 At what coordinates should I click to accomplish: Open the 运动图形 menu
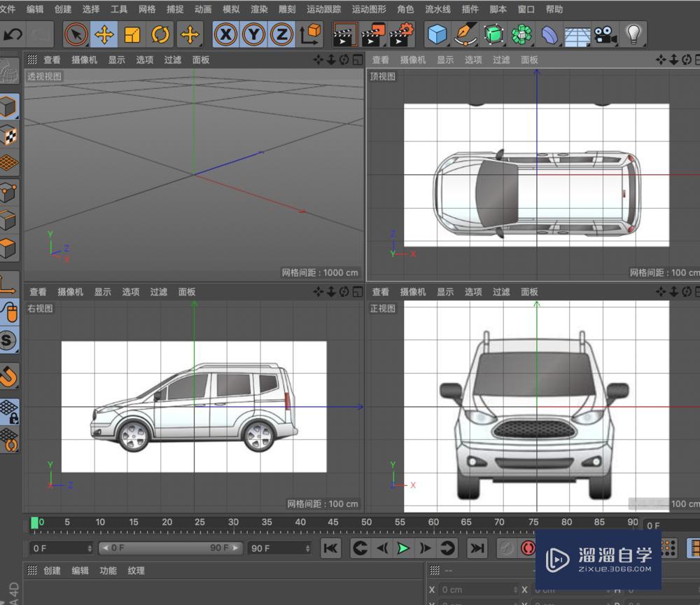coord(369,9)
